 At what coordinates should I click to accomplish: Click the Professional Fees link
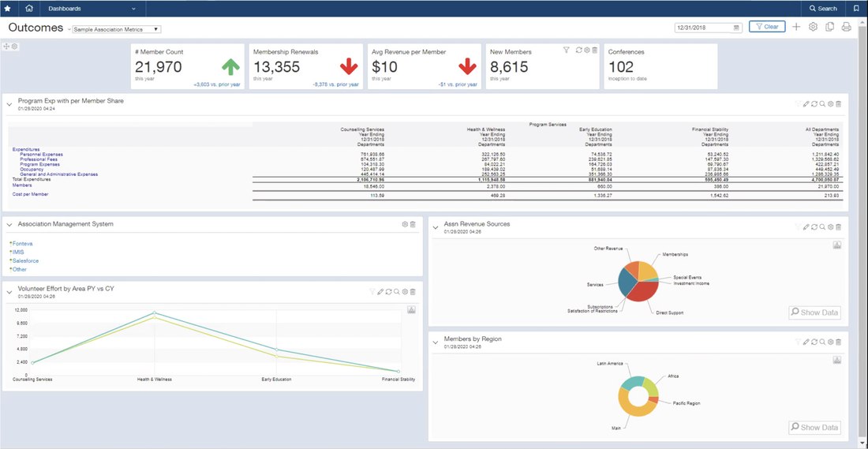pyautogui.click(x=37, y=159)
